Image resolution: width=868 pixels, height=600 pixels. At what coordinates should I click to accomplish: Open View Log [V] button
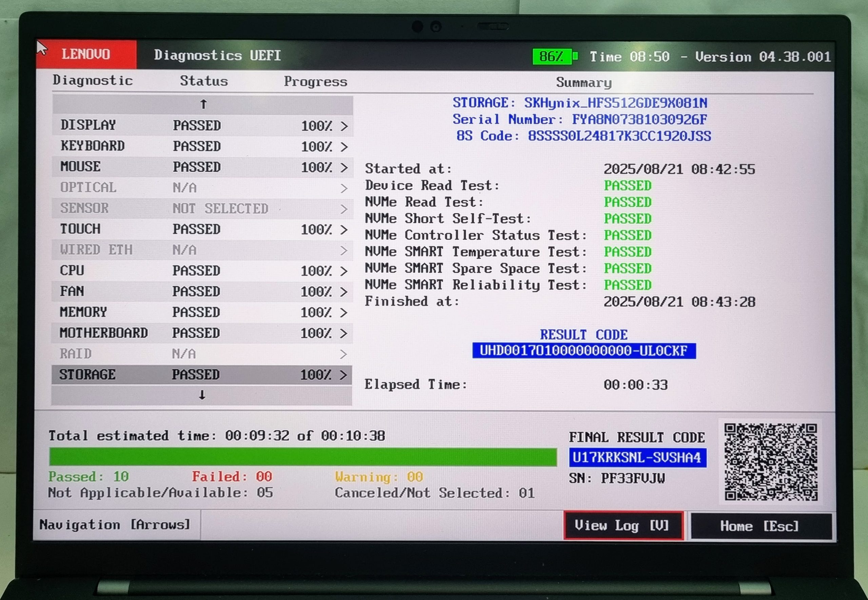click(623, 525)
